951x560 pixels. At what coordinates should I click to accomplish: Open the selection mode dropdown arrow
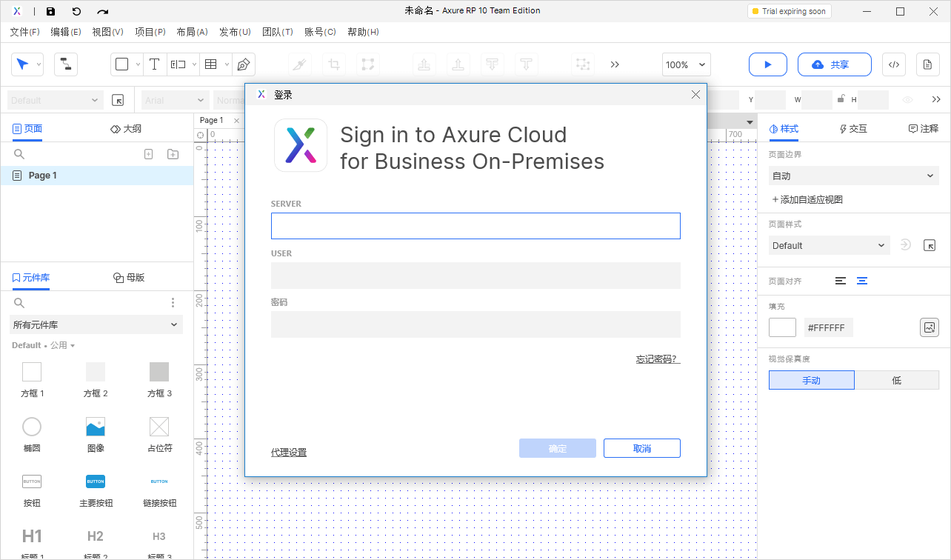(x=39, y=64)
